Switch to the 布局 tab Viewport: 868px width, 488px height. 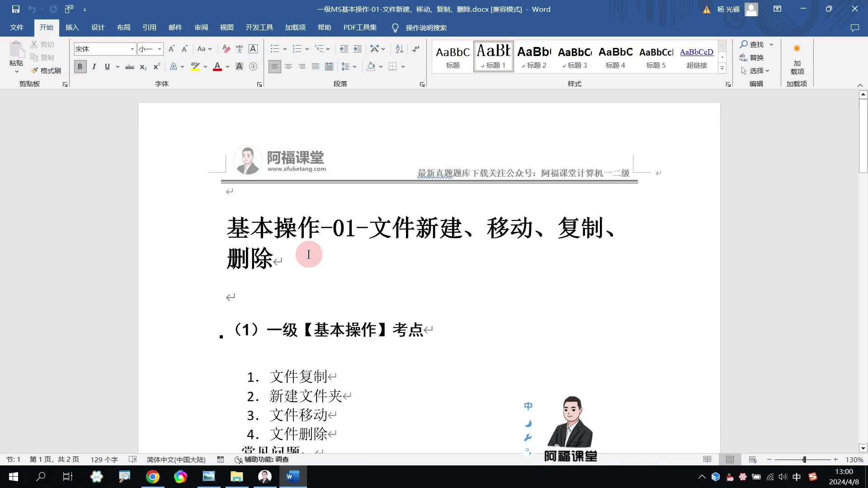coord(123,28)
